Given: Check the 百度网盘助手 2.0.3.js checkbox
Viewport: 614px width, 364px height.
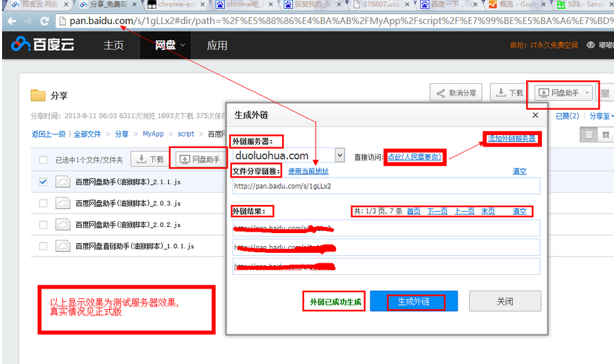Looking at the screenshot, I should 43,203.
